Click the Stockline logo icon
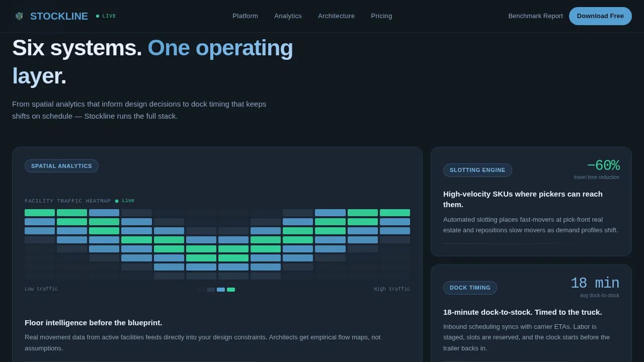Image resolution: width=644 pixels, height=362 pixels. (x=19, y=16)
